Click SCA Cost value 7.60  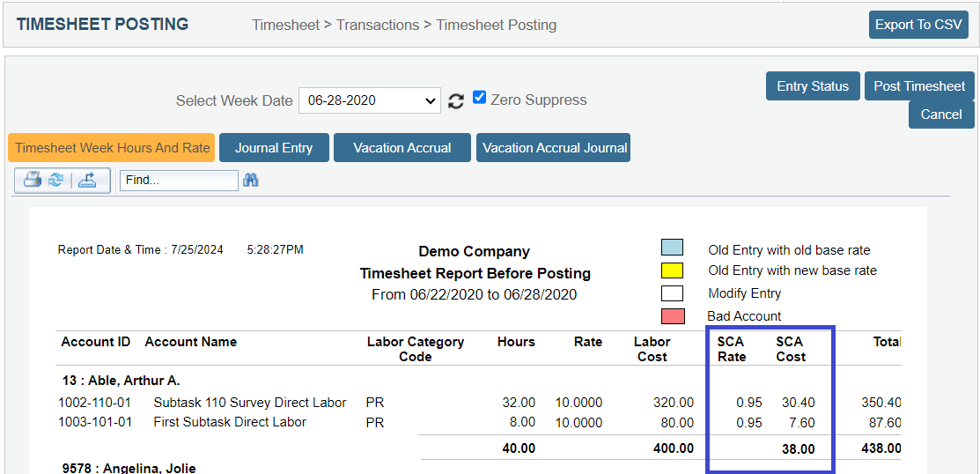pos(802,423)
